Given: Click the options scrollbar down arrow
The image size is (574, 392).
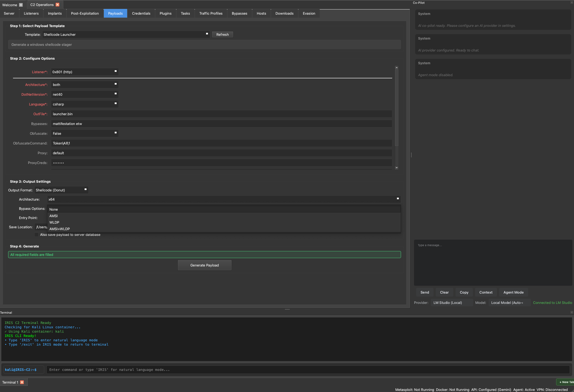Looking at the screenshot, I should click(x=397, y=168).
